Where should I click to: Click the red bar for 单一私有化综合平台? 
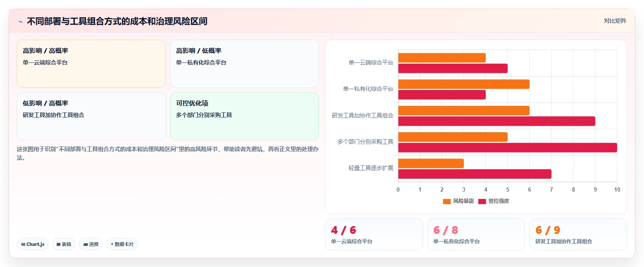coord(442,95)
